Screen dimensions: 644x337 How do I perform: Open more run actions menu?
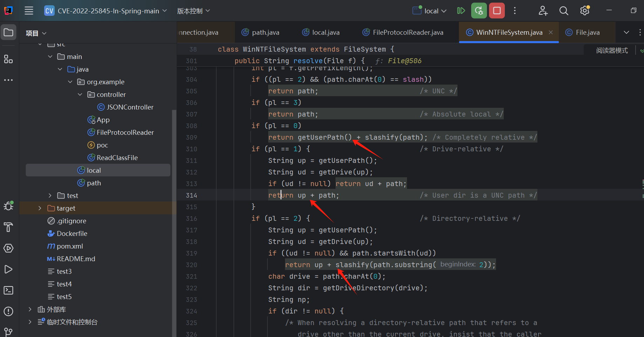click(515, 11)
